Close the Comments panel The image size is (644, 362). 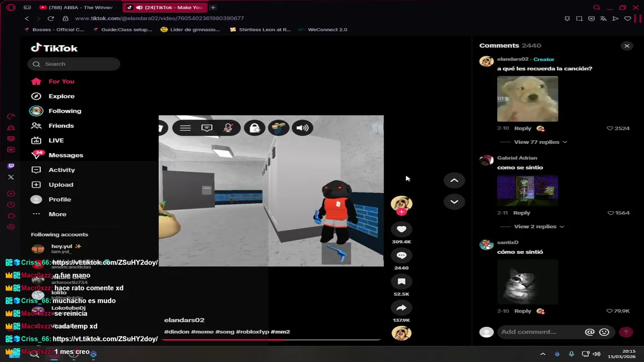point(627,46)
